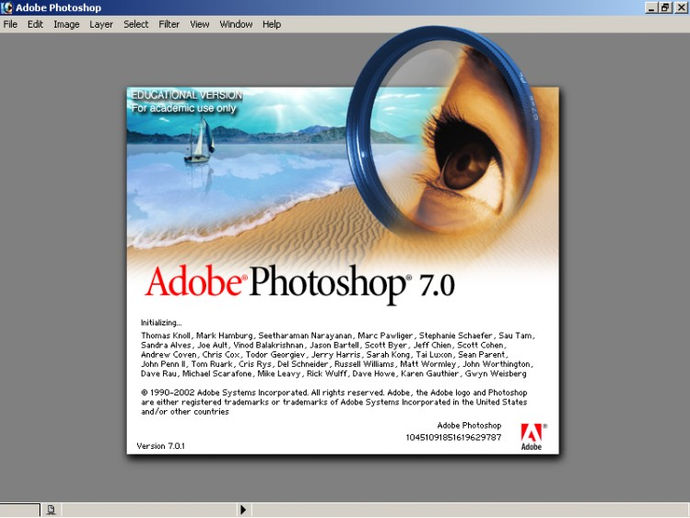Click the 'Adobe Photoshop 7.0' splash title

(300, 284)
